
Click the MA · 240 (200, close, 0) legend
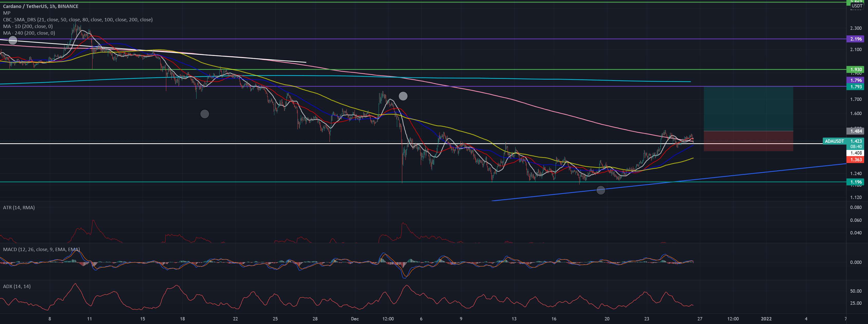point(29,33)
